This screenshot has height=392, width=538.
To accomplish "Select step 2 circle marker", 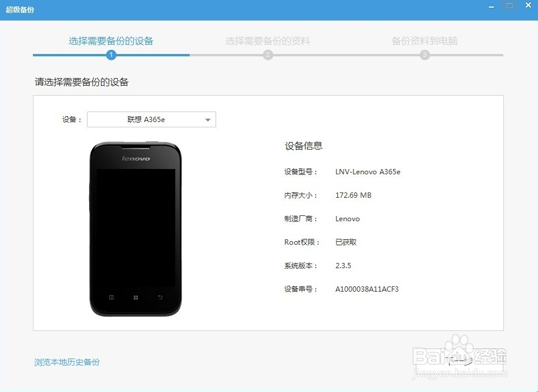I will point(268,55).
